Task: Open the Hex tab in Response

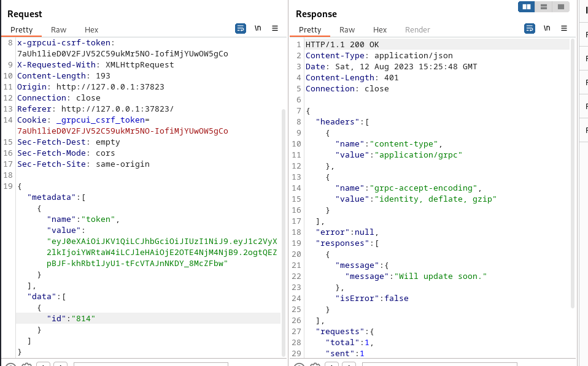Action: tap(379, 29)
